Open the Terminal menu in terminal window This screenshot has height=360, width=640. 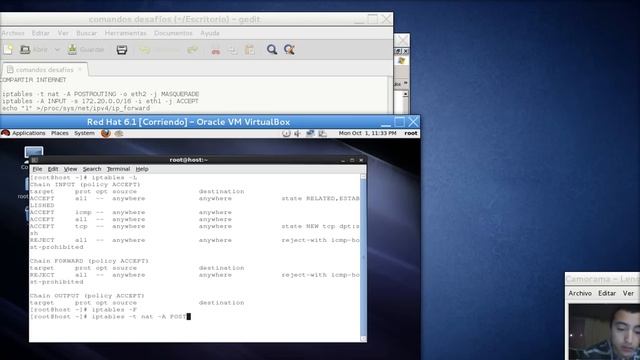[x=118, y=169]
